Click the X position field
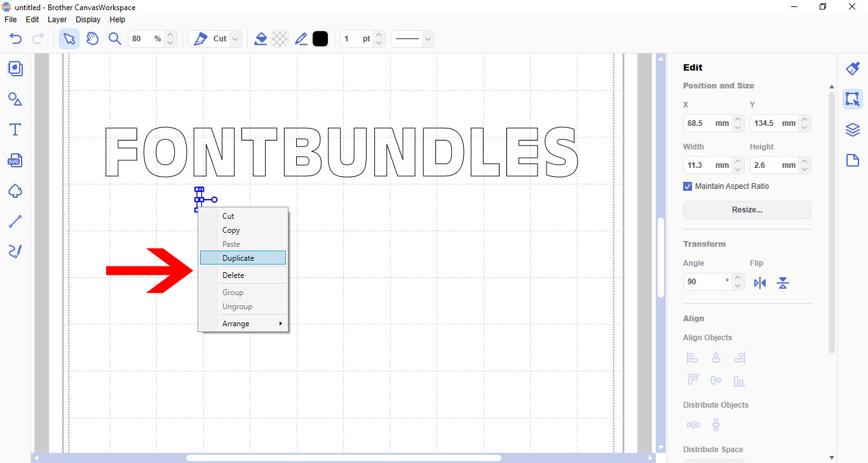 pos(707,123)
